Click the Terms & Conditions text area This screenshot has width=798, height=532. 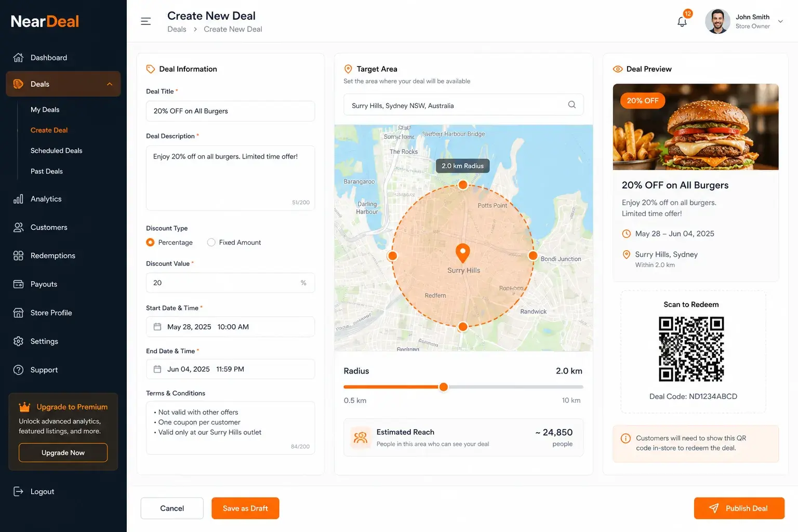(x=230, y=428)
